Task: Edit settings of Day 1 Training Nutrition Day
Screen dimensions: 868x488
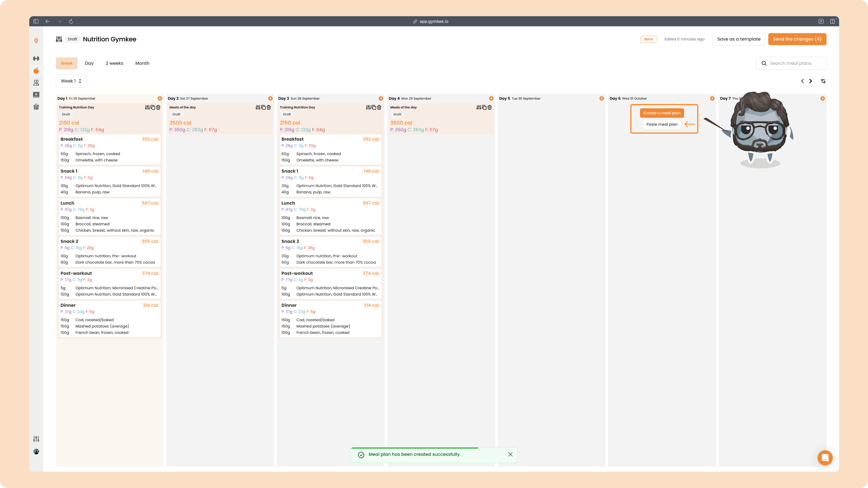Action: pos(147,107)
